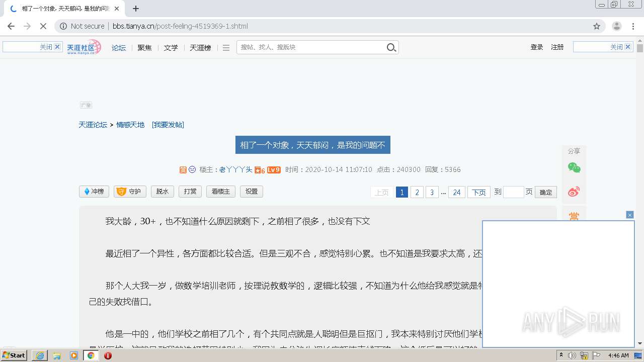644x362 pixels.
Task: Click the 看楼主 button
Action: click(x=221, y=192)
